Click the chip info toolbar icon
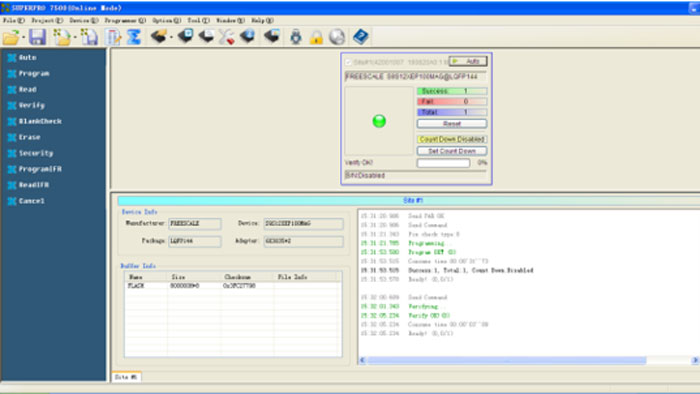Screen dimensions: 700x394 248,36
